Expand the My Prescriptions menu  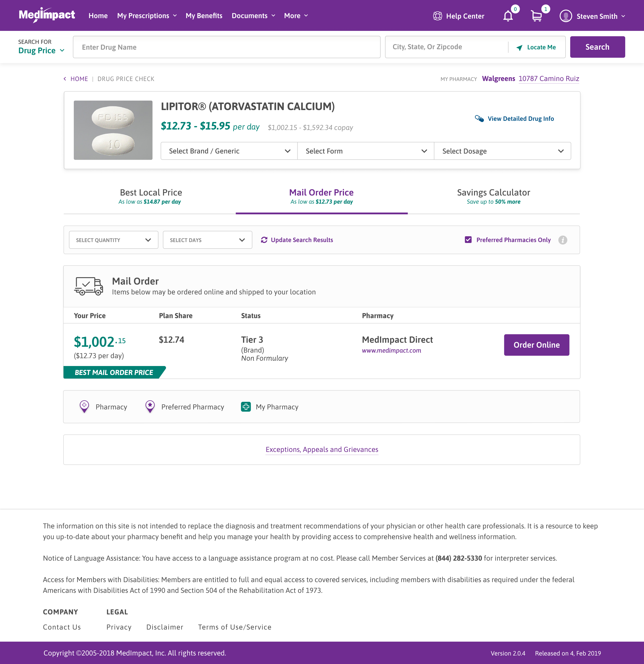coord(147,16)
